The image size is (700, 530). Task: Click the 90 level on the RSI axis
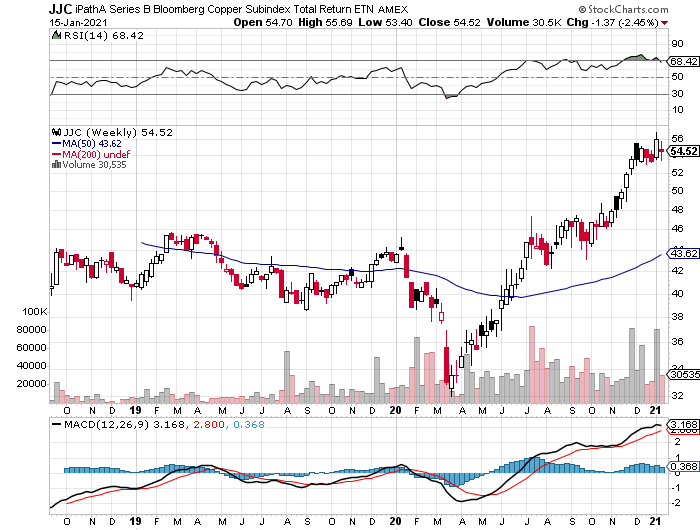[677, 43]
